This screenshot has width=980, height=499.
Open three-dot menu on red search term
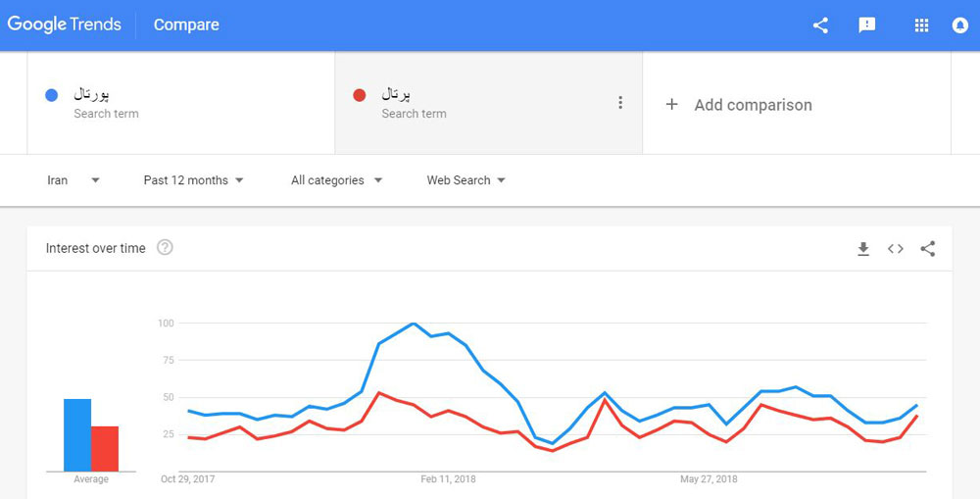coord(620,103)
